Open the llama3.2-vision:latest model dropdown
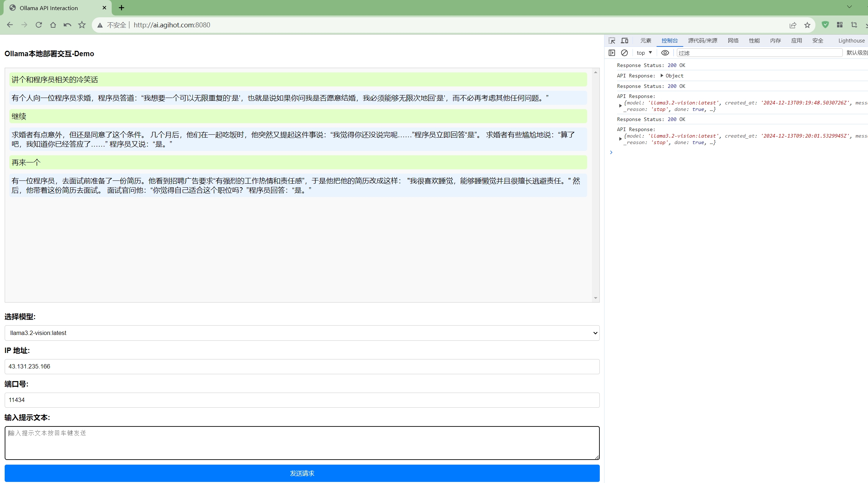 [302, 333]
